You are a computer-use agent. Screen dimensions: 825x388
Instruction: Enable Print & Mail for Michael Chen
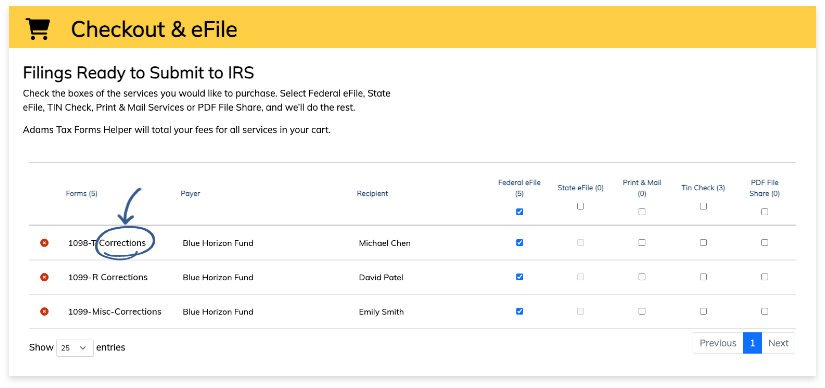(x=642, y=243)
